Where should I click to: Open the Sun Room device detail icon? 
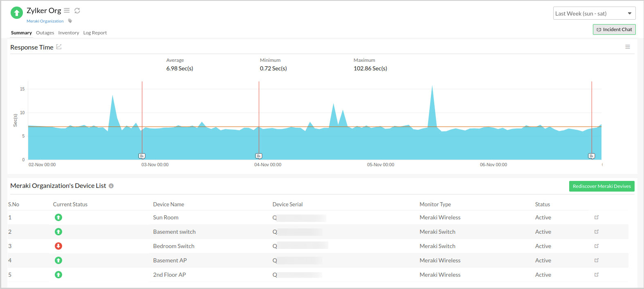coord(597,217)
